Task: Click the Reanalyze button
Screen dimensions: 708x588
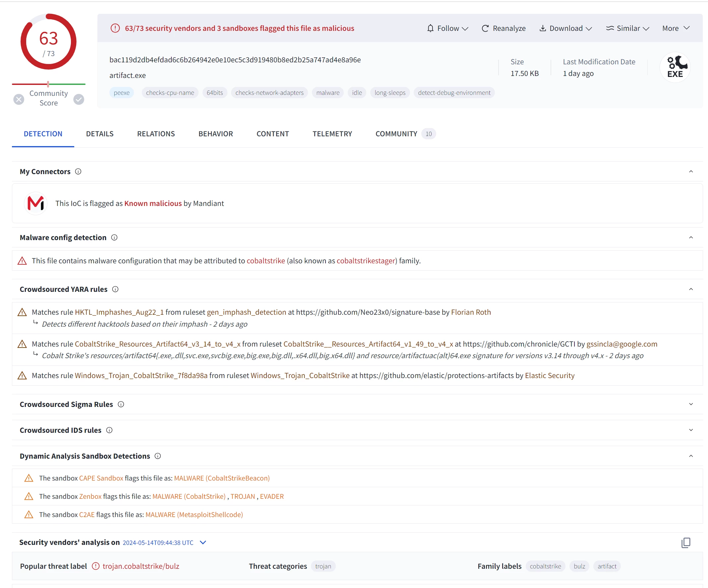Action: [504, 28]
